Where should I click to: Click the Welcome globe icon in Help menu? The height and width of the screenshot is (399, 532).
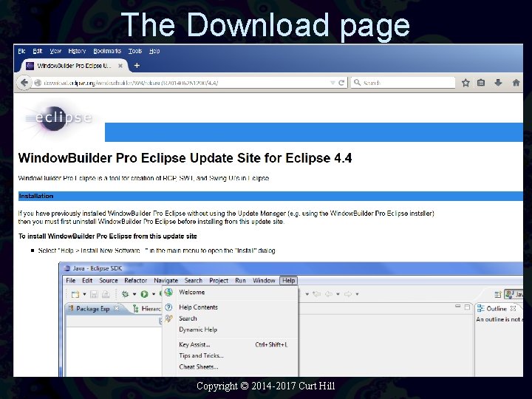[168, 292]
